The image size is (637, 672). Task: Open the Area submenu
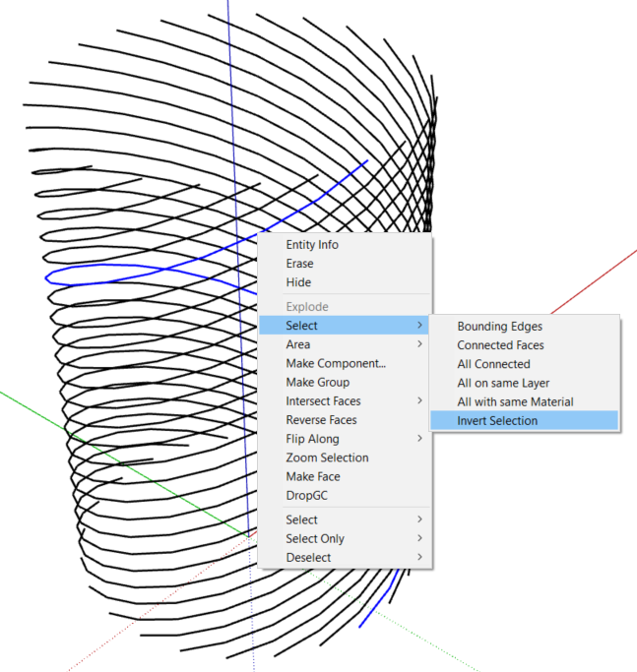coord(345,344)
